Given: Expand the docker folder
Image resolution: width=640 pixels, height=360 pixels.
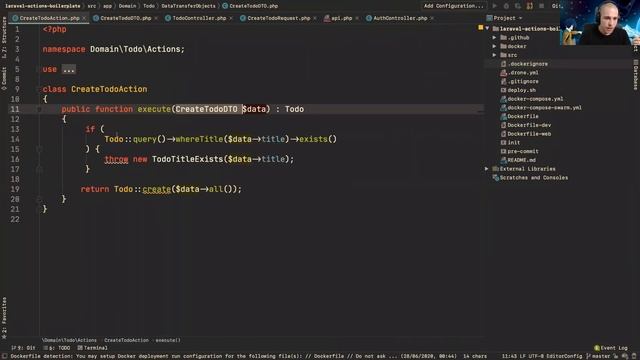Looking at the screenshot, I should click(494, 47).
